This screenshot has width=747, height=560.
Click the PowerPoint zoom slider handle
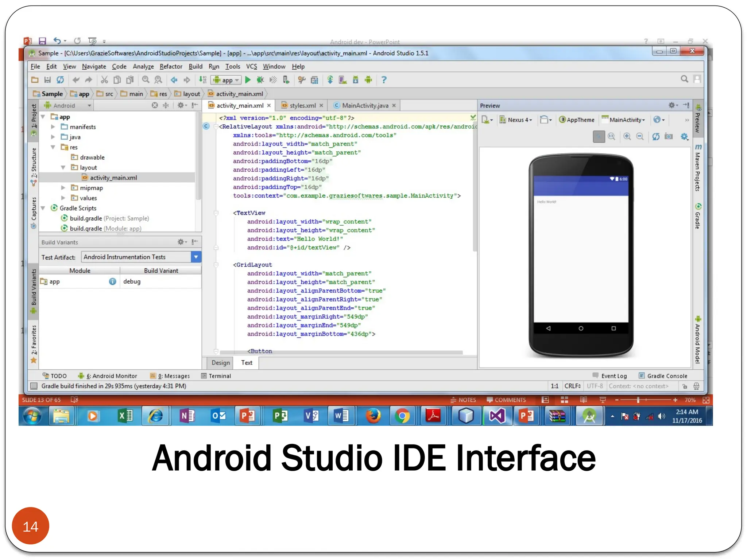pyautogui.click(x=638, y=400)
